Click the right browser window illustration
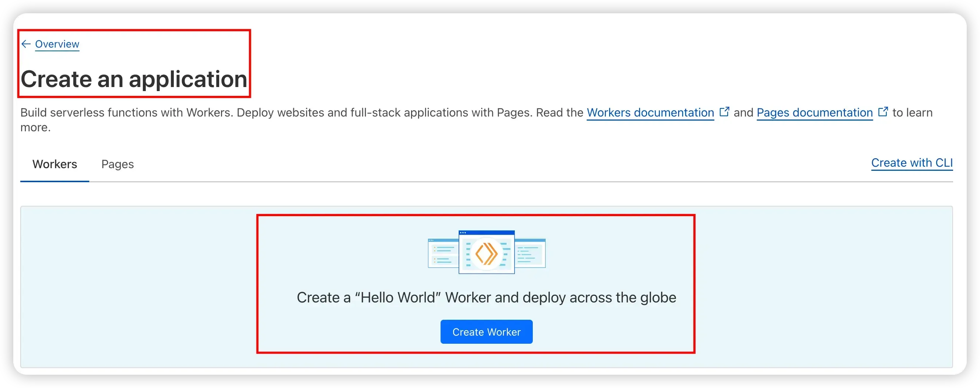The width and height of the screenshot is (980, 388). (530, 253)
